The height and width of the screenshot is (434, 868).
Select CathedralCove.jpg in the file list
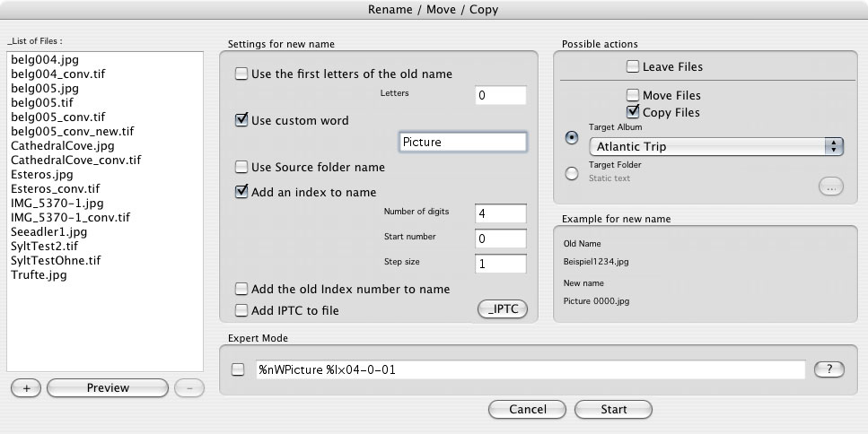coord(62,145)
